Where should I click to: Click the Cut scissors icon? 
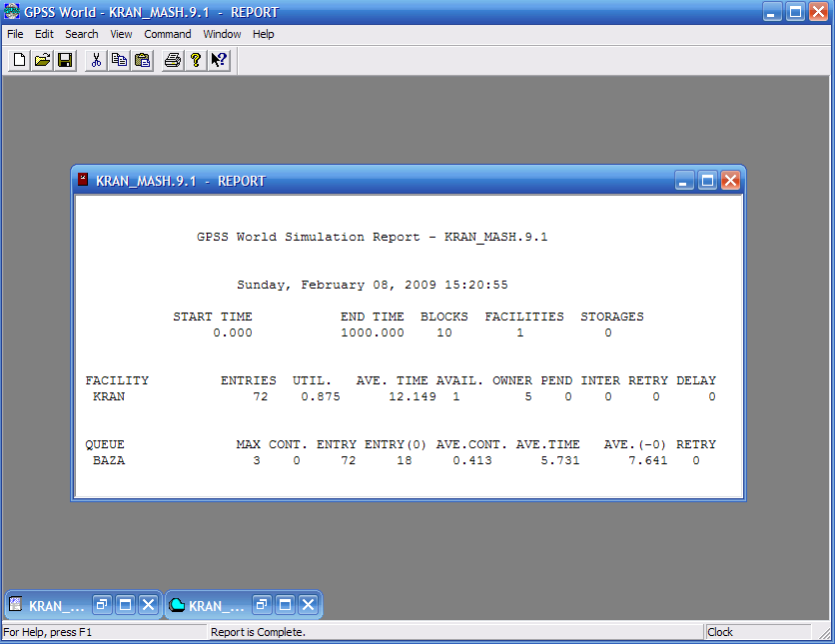pos(96,60)
